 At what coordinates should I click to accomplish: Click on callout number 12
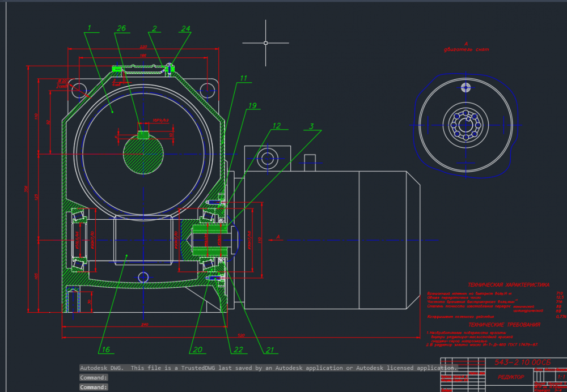(x=276, y=126)
